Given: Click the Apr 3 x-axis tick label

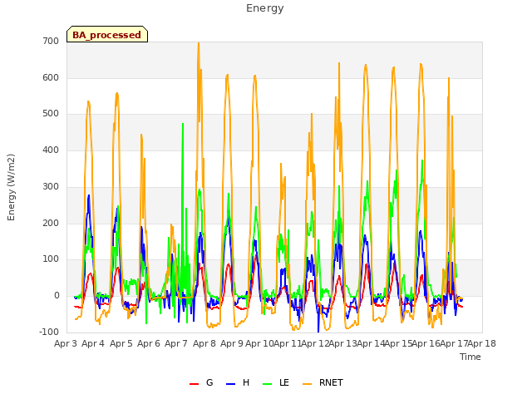Looking at the screenshot, I should coord(66,343).
